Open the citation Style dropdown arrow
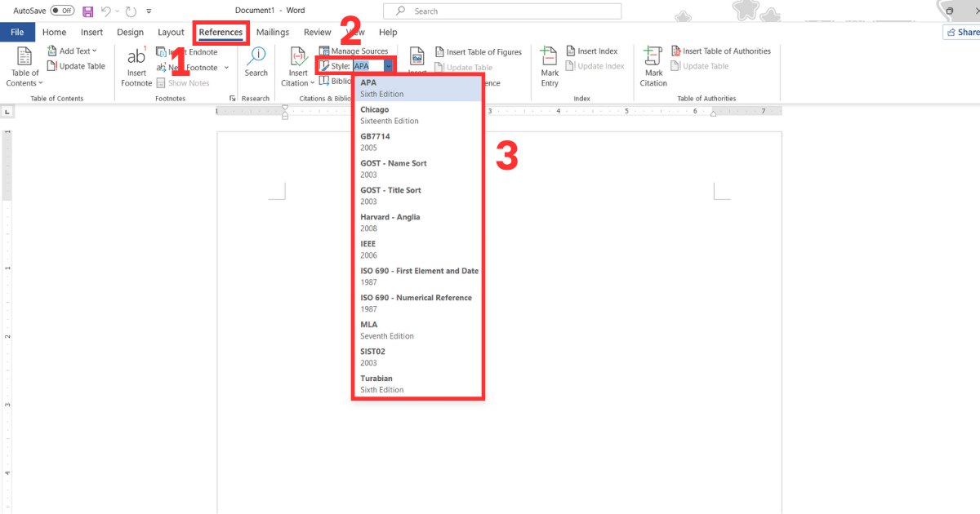Image resolution: width=980 pixels, height=514 pixels. (x=389, y=66)
